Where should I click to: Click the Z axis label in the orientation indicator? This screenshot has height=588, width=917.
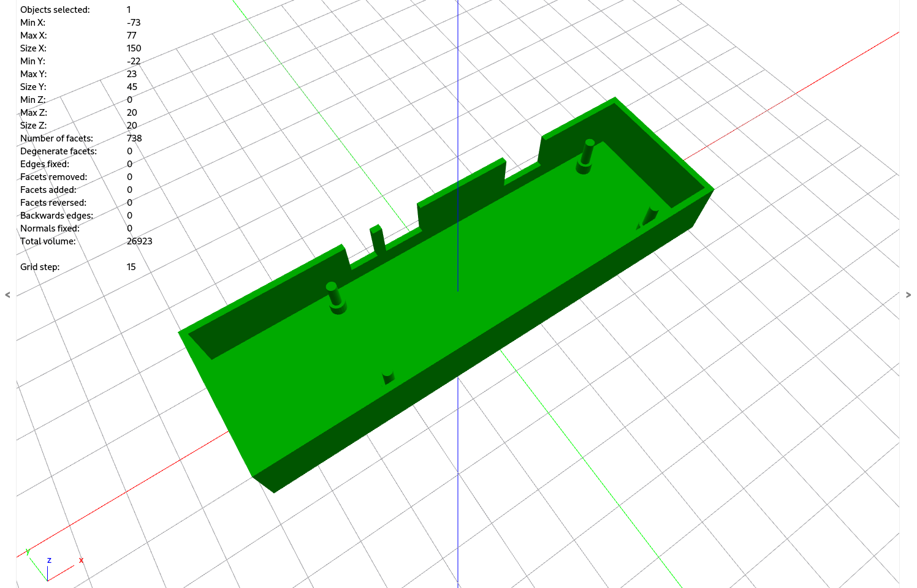[49, 560]
